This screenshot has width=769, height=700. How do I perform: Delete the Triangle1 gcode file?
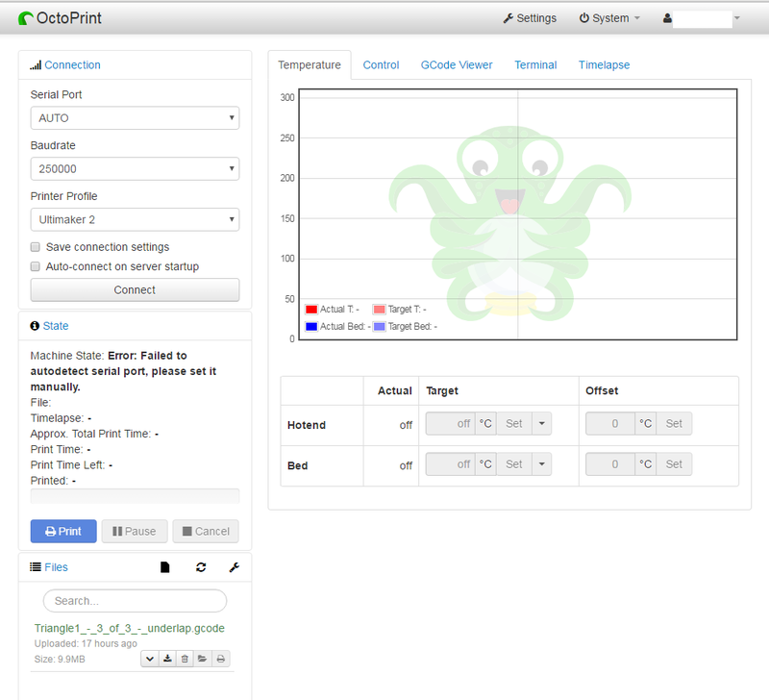tap(185, 659)
